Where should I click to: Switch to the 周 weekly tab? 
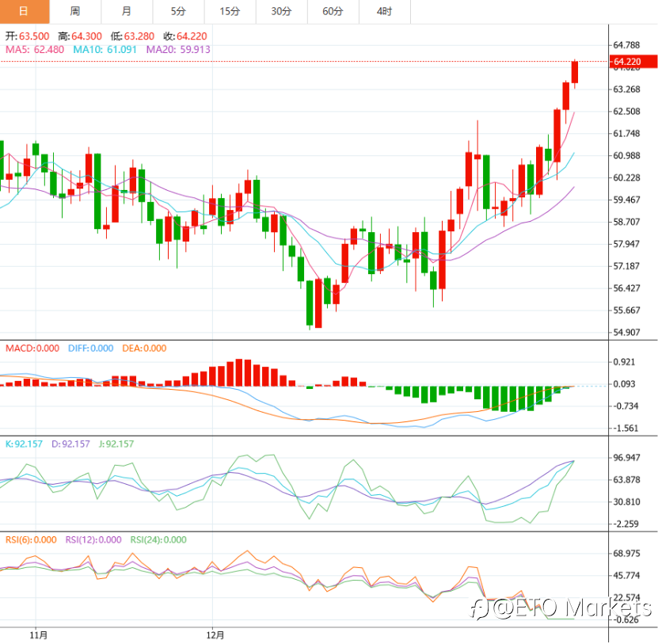pos(75,11)
